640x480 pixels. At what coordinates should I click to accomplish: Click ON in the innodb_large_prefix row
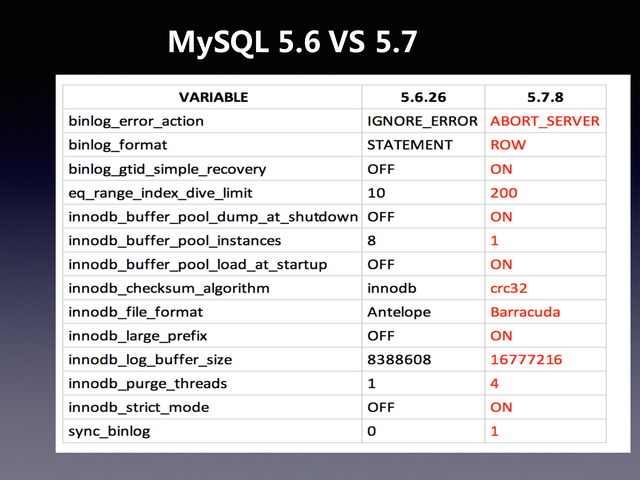click(x=501, y=336)
